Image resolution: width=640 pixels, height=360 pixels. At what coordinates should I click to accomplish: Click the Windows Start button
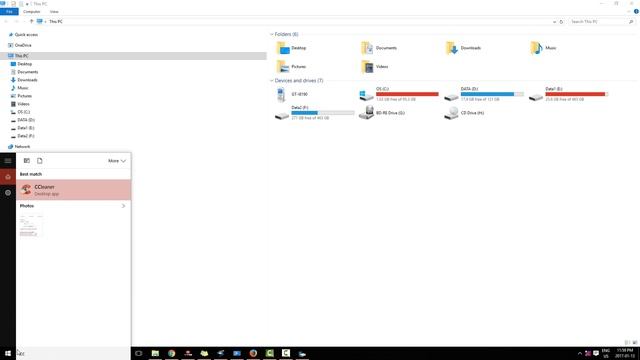tap(8, 353)
